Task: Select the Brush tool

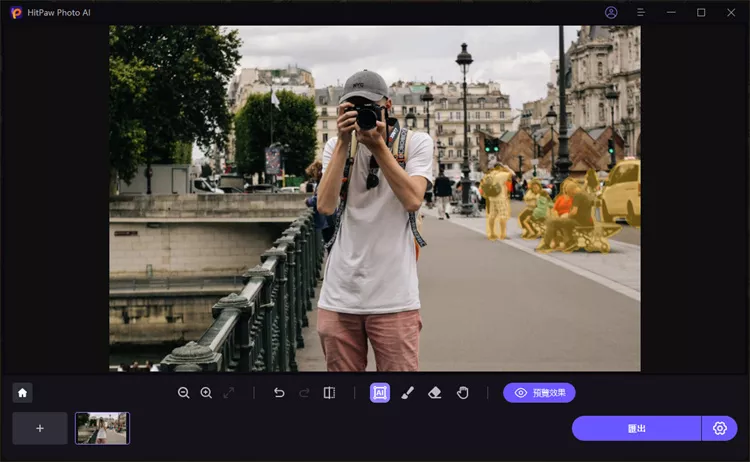Action: (x=407, y=393)
